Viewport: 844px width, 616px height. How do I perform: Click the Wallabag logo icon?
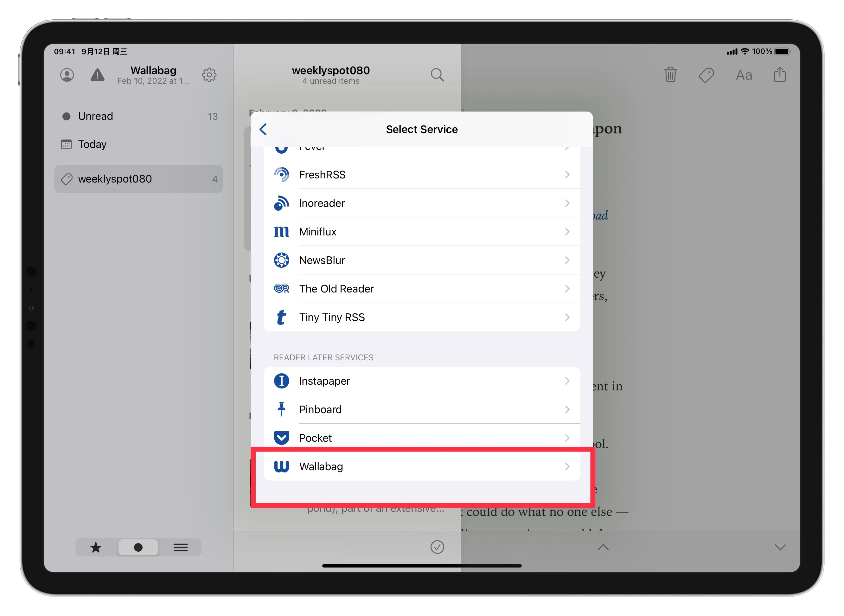point(281,466)
